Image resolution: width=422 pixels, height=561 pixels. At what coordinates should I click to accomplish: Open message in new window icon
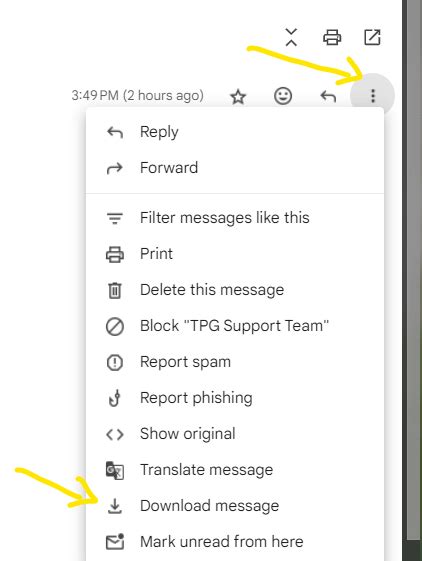click(x=372, y=37)
